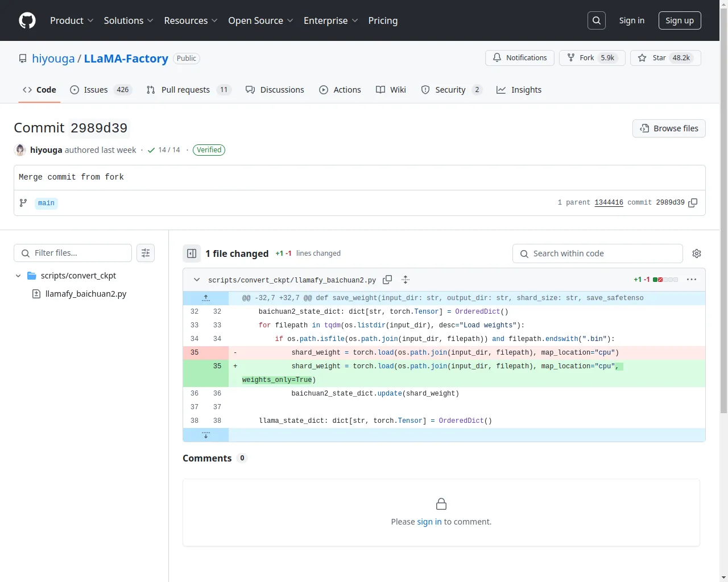Click the added line number 35

click(217, 366)
